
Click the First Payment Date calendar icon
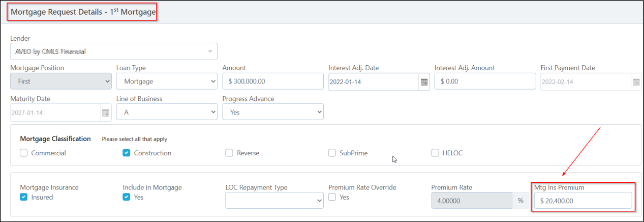pos(636,82)
